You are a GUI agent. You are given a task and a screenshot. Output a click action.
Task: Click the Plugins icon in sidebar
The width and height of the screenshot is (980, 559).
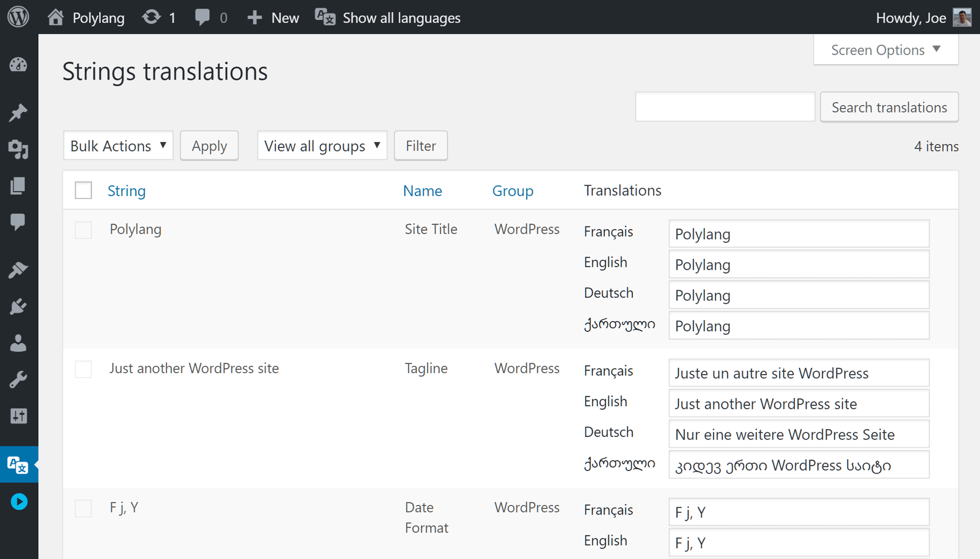coord(18,306)
